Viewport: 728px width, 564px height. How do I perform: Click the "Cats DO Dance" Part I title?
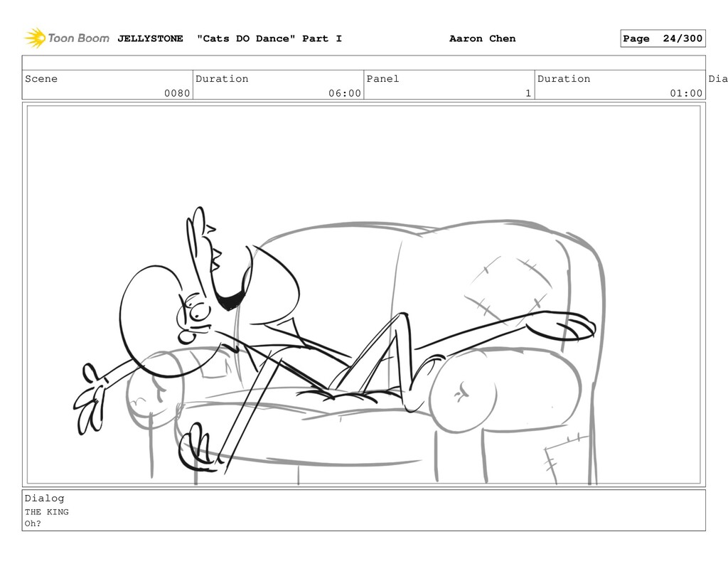tap(269, 38)
